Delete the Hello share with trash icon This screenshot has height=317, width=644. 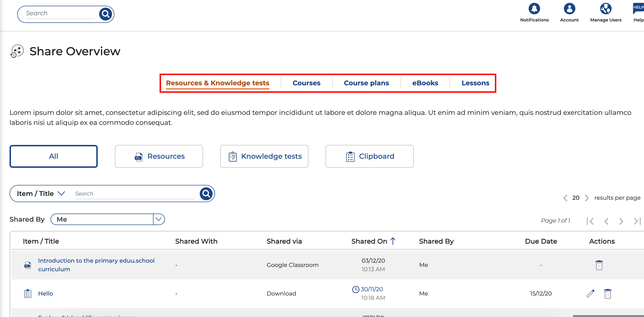tap(608, 293)
